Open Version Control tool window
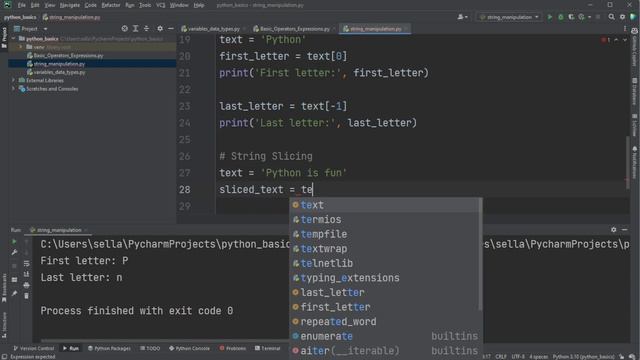Viewport: 640px width, 360px height. coord(33,349)
